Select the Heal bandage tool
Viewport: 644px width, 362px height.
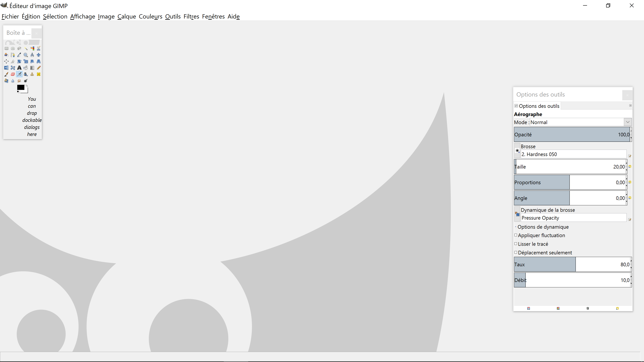point(38,74)
